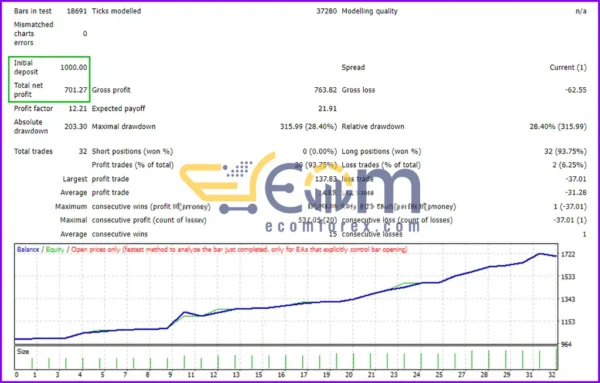Click the "Ticks modelled" label
The image size is (600, 383).
pyautogui.click(x=116, y=11)
